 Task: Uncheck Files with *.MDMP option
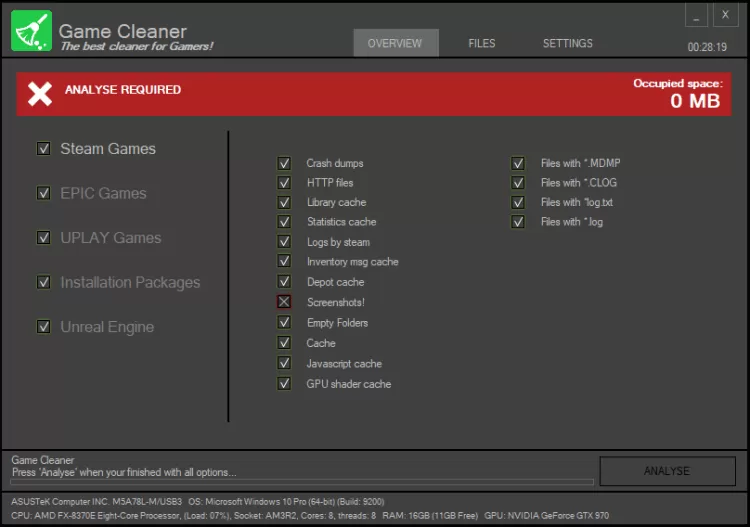click(x=518, y=163)
